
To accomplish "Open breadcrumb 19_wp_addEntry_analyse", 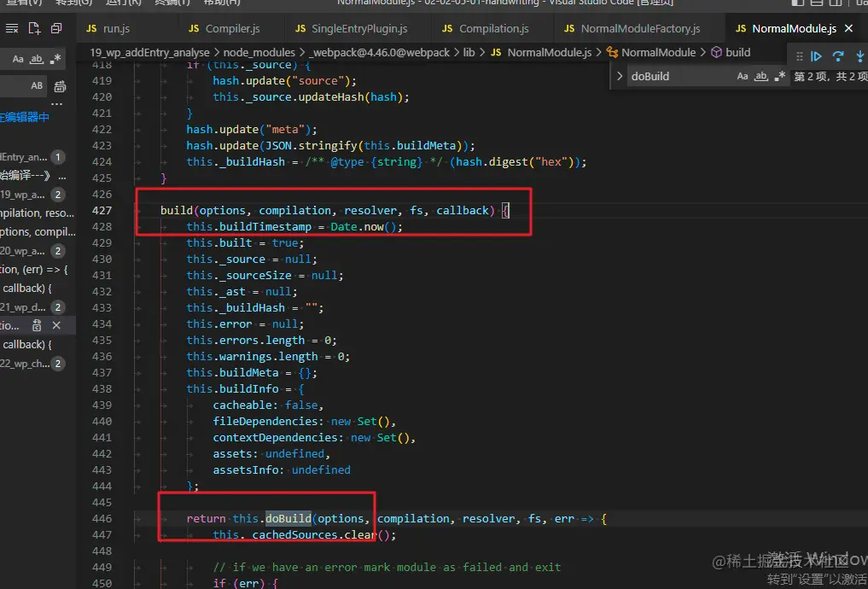I will click(x=149, y=53).
